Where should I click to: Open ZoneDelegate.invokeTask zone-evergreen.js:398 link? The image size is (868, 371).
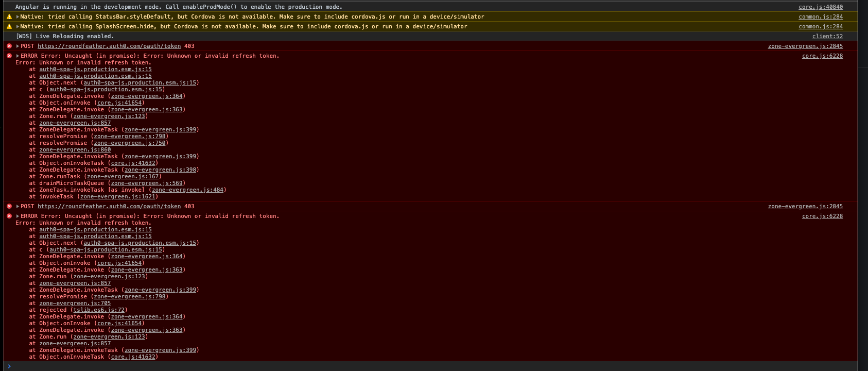(x=160, y=170)
